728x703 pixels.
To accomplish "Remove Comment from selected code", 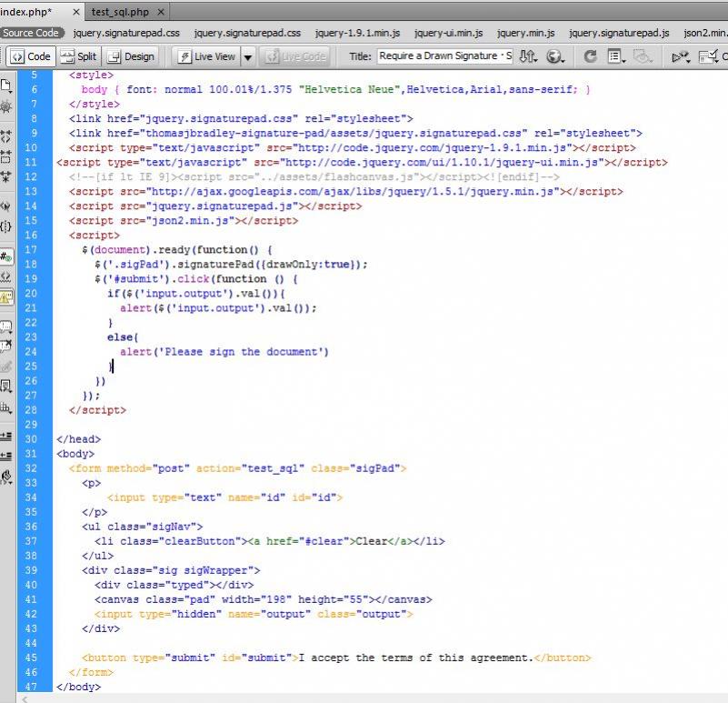I will coord(6,346).
